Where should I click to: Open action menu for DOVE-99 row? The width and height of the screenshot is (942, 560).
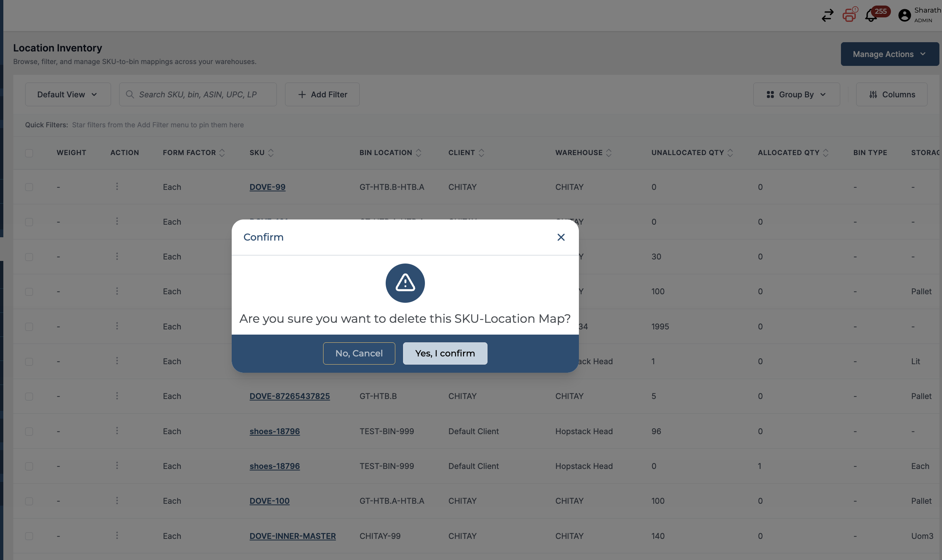117,187
